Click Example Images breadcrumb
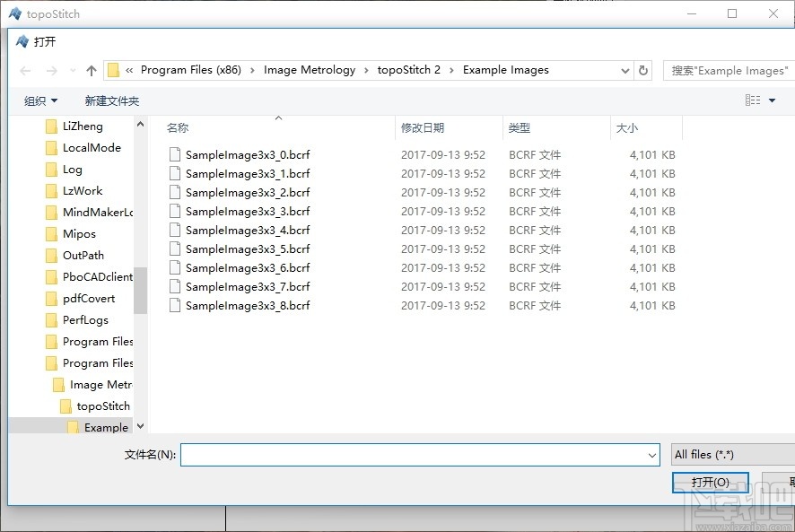Viewport: 795px width, 532px height. (505, 69)
